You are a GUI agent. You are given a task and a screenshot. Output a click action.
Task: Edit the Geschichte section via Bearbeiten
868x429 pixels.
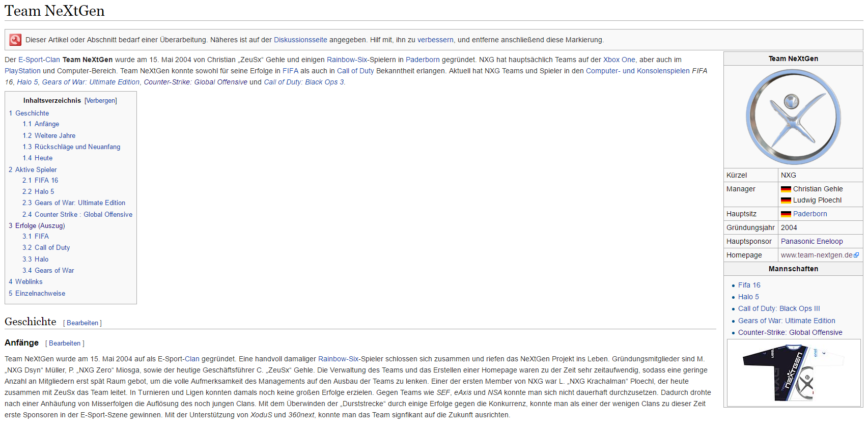[82, 323]
